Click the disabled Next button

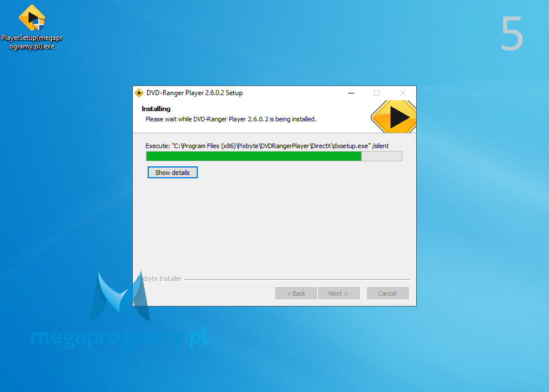coord(339,293)
